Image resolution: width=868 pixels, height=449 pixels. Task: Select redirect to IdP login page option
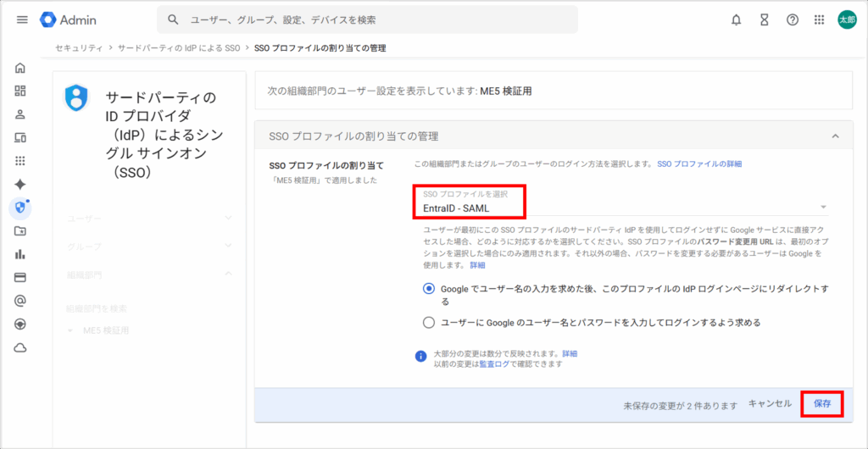tap(430, 289)
